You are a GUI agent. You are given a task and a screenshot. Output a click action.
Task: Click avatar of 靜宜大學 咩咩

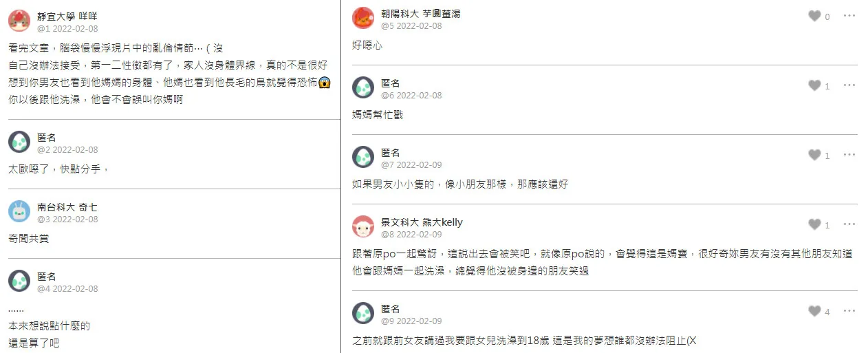pos(19,21)
